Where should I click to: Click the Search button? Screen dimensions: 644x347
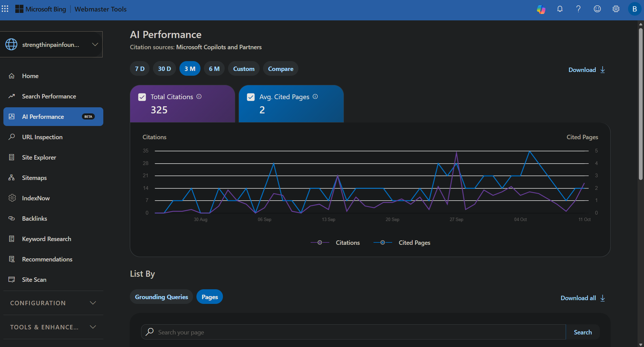pyautogui.click(x=583, y=332)
